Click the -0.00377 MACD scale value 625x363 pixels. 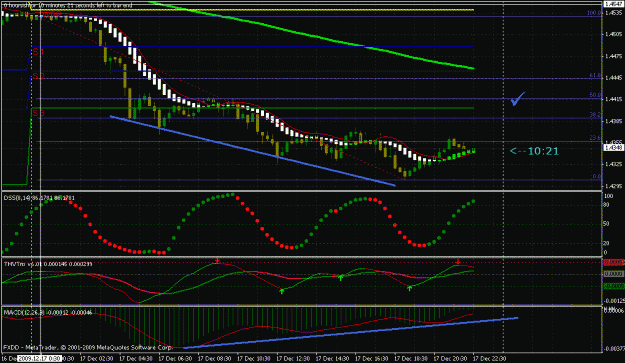click(614, 349)
